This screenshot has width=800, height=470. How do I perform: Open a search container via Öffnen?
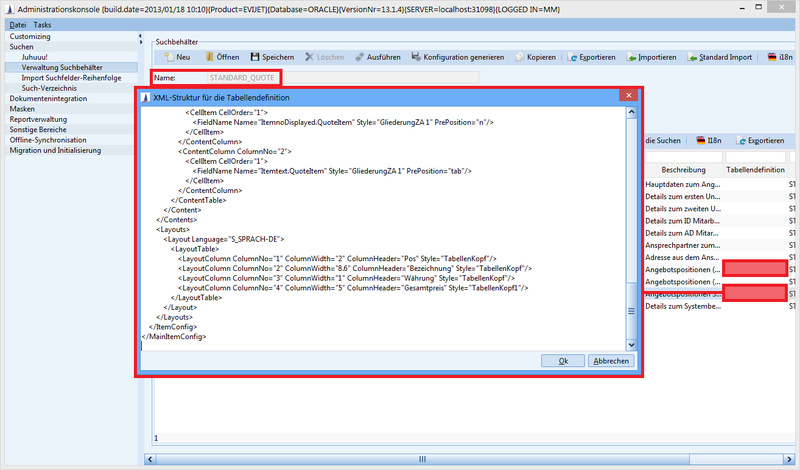tap(220, 57)
